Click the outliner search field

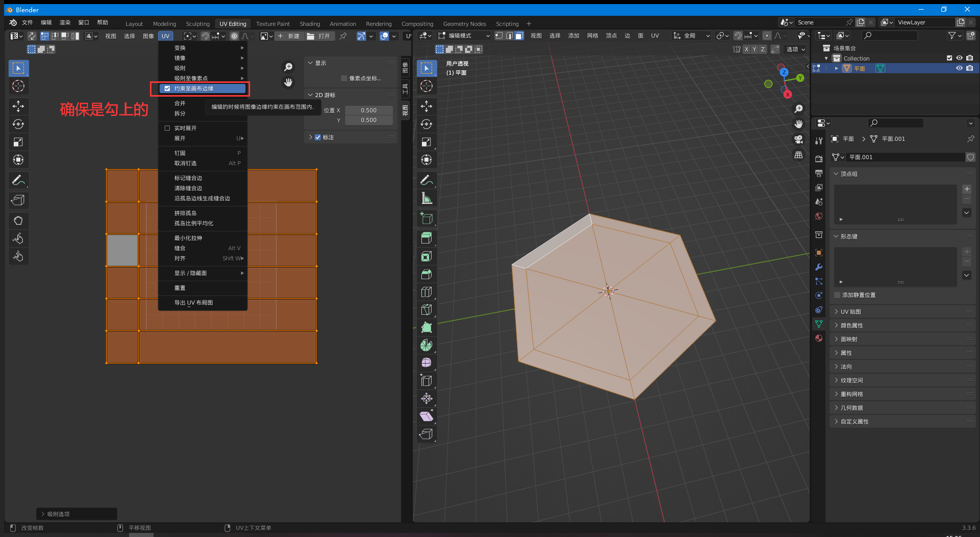(x=891, y=36)
